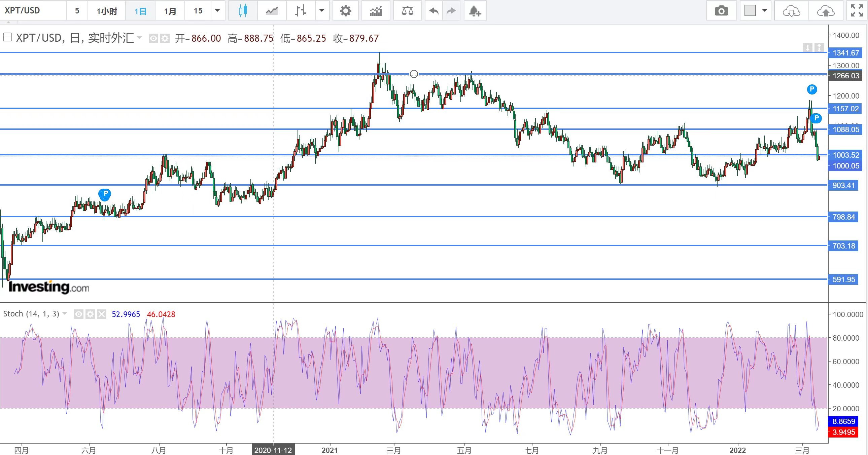Image resolution: width=868 pixels, height=455 pixels.
Task: Toggle visibility eye of Stoch indicator
Action: [x=78, y=314]
